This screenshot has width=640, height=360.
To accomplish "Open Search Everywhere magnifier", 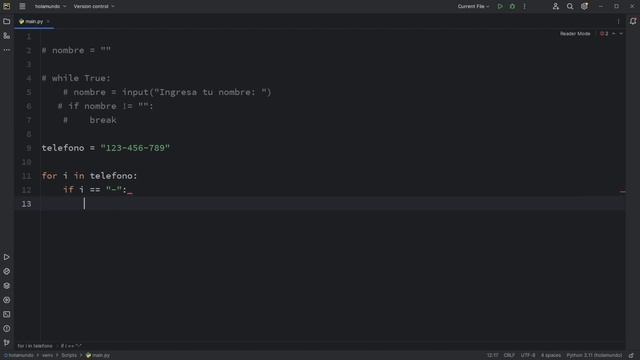I will click(570, 6).
